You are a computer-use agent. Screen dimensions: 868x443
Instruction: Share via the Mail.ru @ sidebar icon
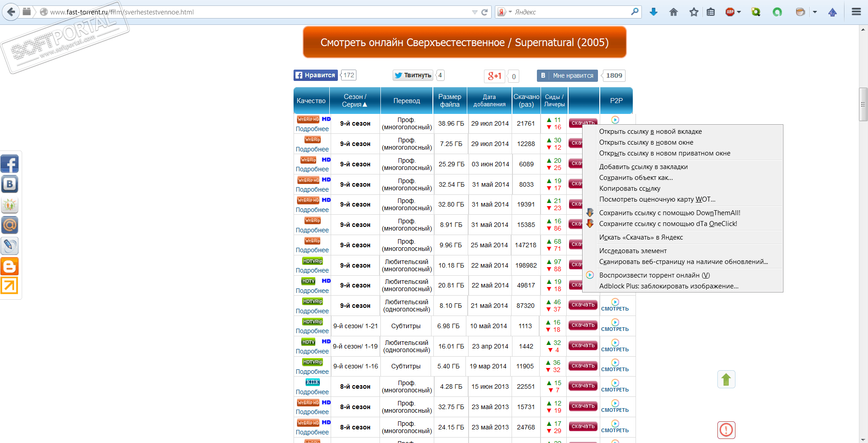tap(9, 225)
